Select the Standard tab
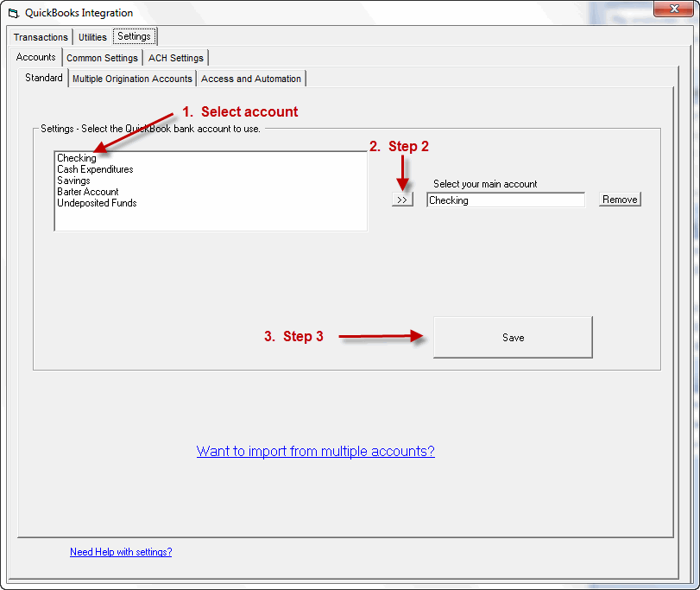This screenshot has width=700, height=590. point(44,78)
